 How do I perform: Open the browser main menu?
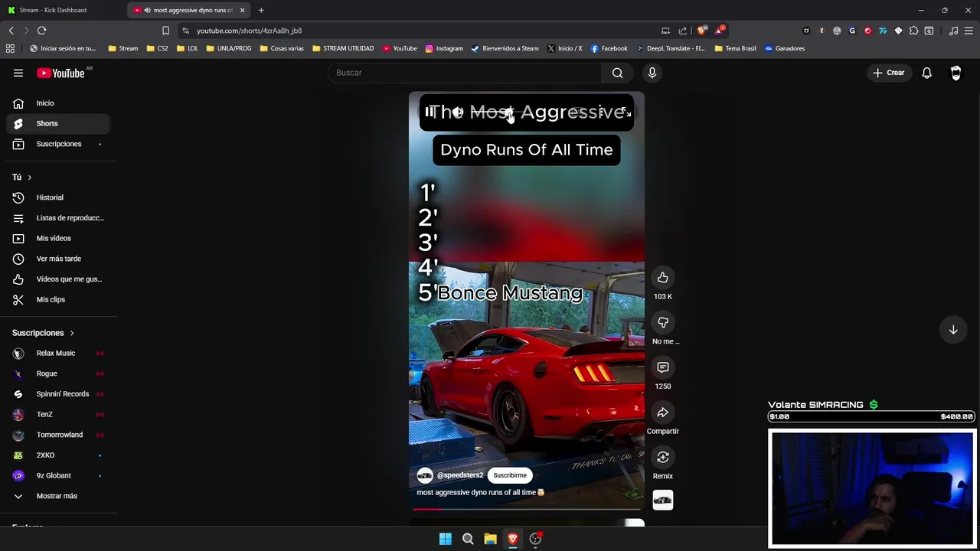click(x=969, y=31)
